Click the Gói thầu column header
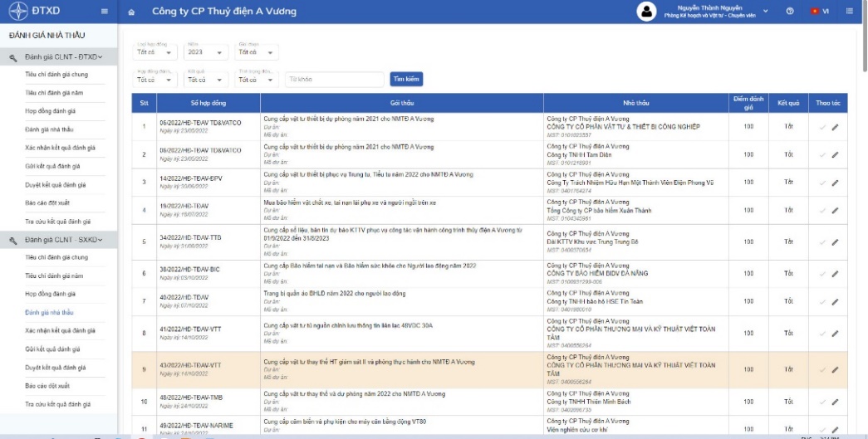868x439 pixels. (x=402, y=103)
